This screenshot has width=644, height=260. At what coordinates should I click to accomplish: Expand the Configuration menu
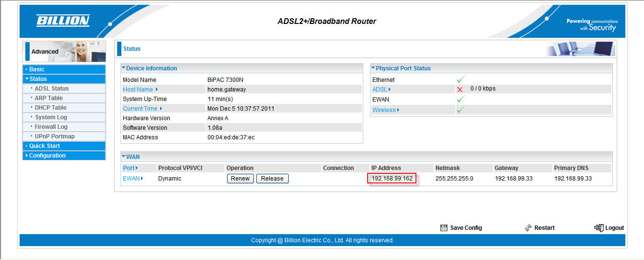click(x=64, y=156)
